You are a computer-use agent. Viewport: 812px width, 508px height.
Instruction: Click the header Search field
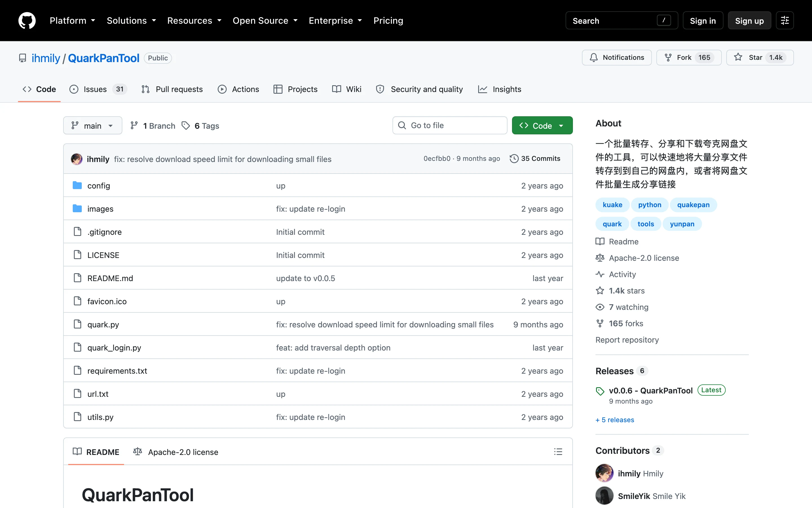click(x=621, y=21)
